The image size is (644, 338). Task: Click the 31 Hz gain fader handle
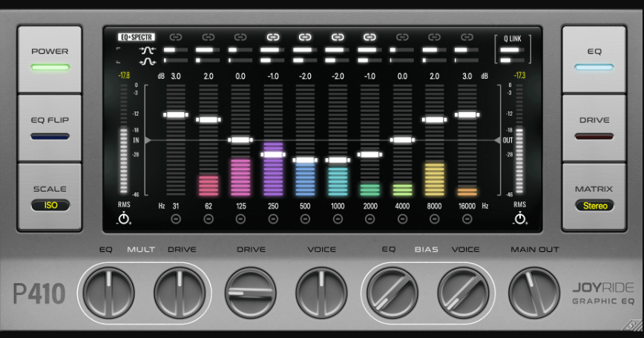176,114
